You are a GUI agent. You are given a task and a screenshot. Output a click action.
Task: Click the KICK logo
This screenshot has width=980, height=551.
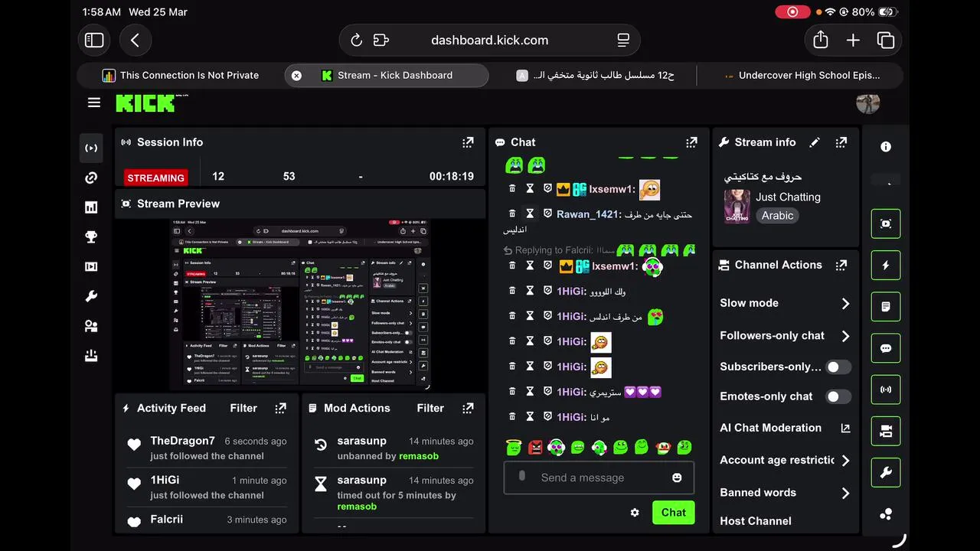click(x=145, y=103)
